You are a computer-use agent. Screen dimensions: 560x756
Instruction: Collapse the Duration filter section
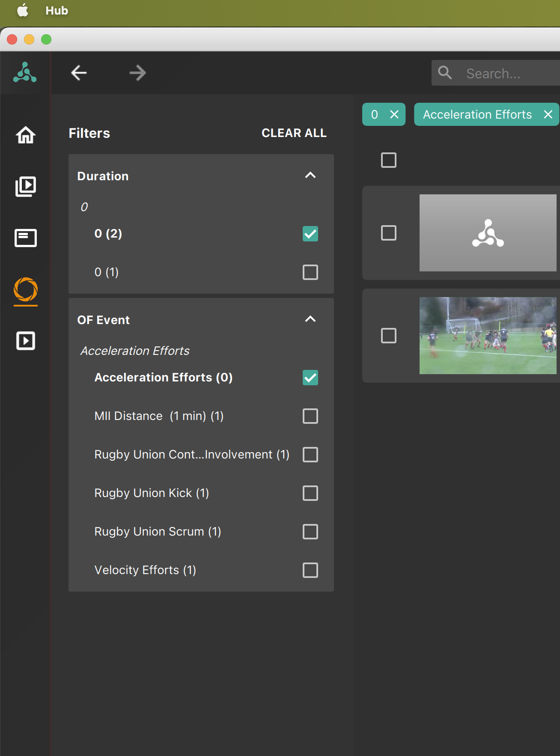(x=310, y=175)
